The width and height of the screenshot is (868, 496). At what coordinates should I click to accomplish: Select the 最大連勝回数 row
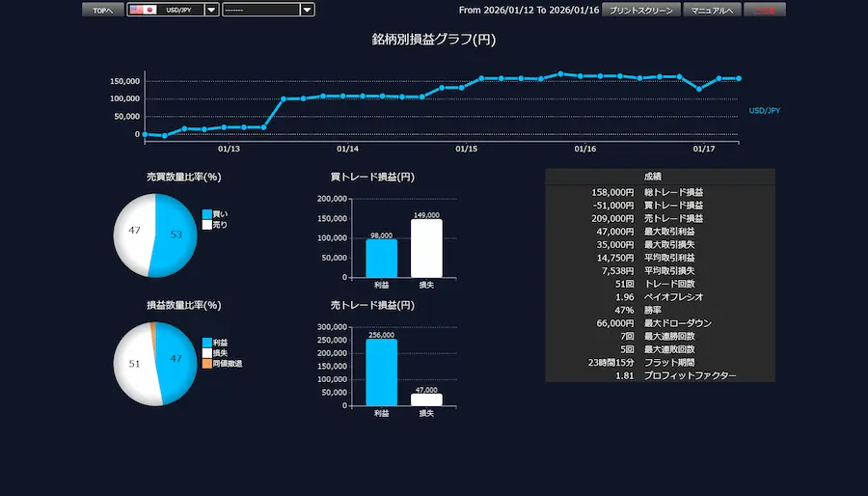(660, 337)
